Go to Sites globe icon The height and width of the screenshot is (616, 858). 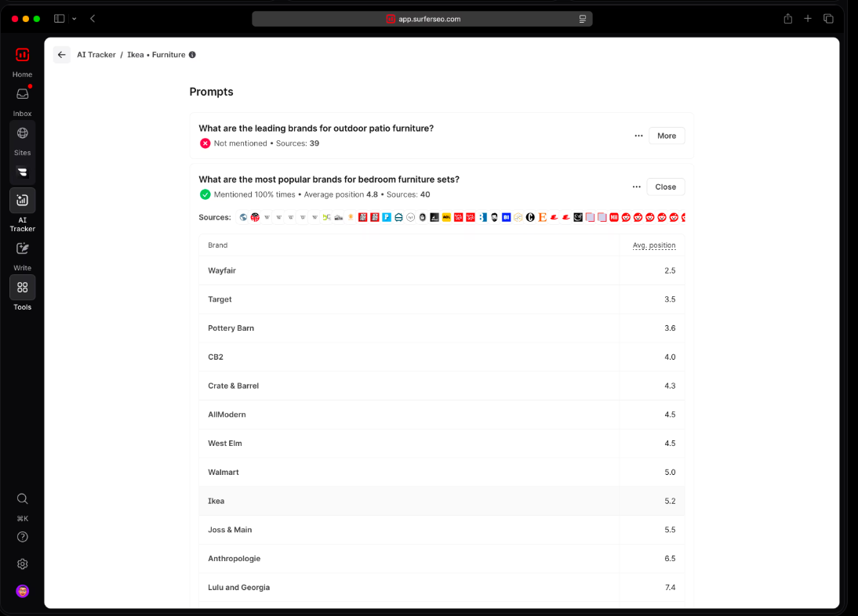pos(22,133)
